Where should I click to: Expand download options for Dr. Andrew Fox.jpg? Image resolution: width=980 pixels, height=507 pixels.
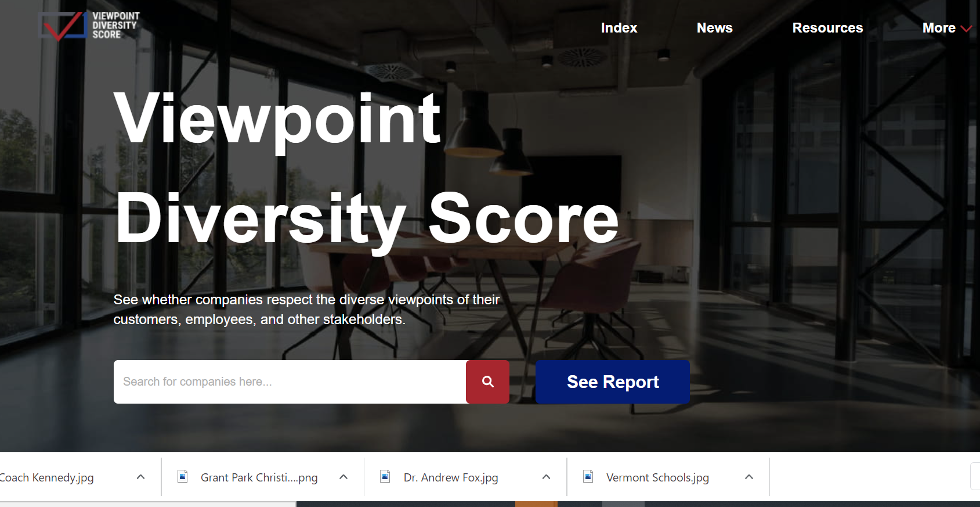tap(546, 477)
